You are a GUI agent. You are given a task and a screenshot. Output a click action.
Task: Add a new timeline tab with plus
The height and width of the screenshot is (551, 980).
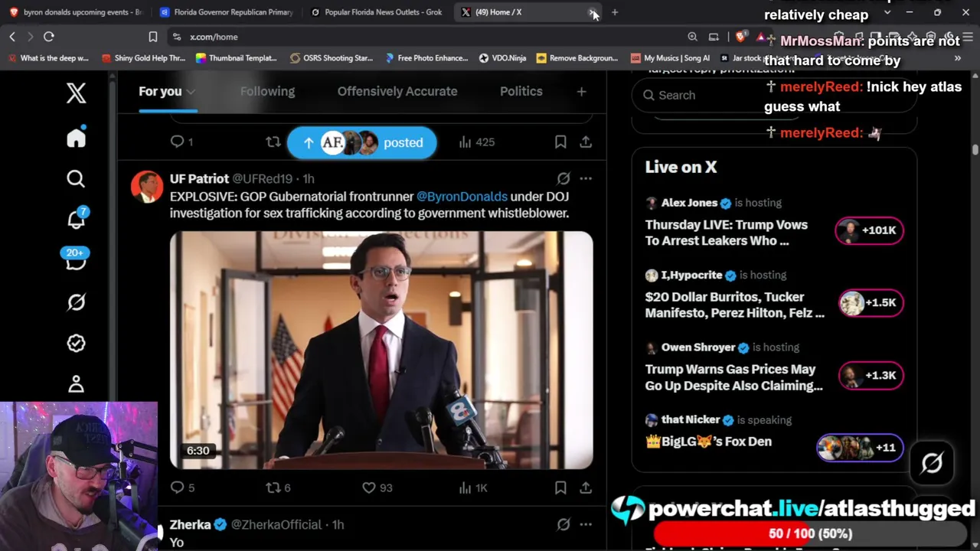pos(582,92)
